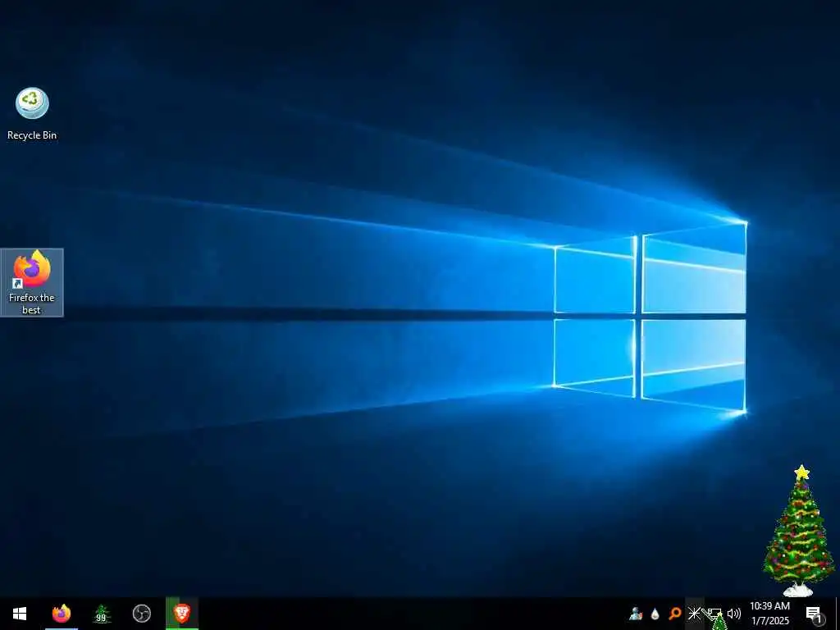Screen dimensions: 840x630
Task: Launch Firefox from the taskbar
Action: click(61, 614)
